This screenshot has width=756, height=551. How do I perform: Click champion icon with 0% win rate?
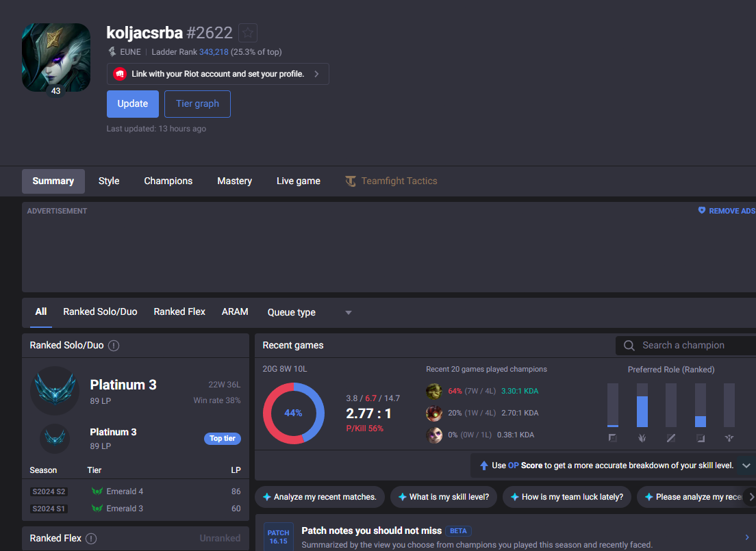coord(434,435)
